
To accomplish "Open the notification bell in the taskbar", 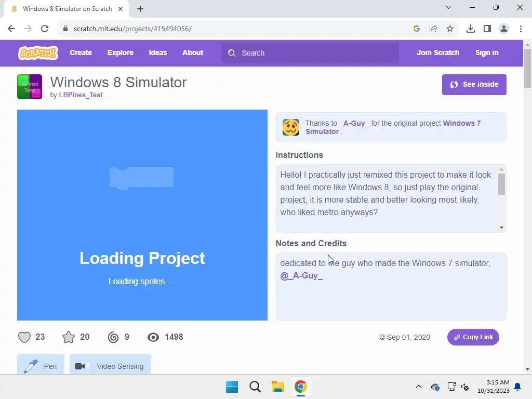I will pyautogui.click(x=518, y=387).
